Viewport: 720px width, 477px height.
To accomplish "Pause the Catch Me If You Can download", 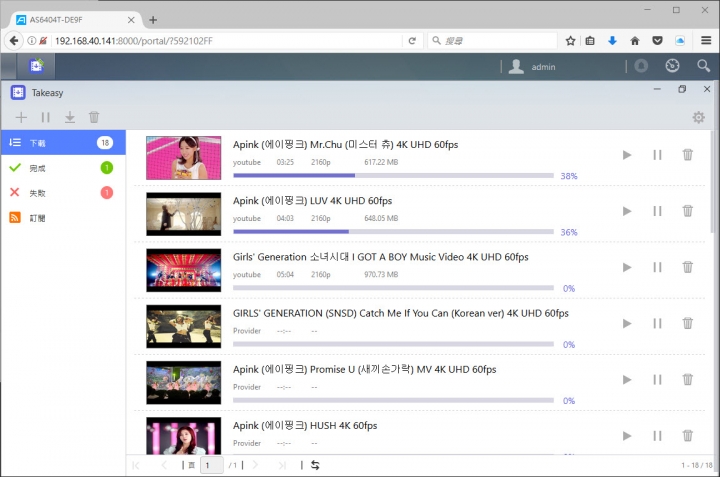I will 657,324.
